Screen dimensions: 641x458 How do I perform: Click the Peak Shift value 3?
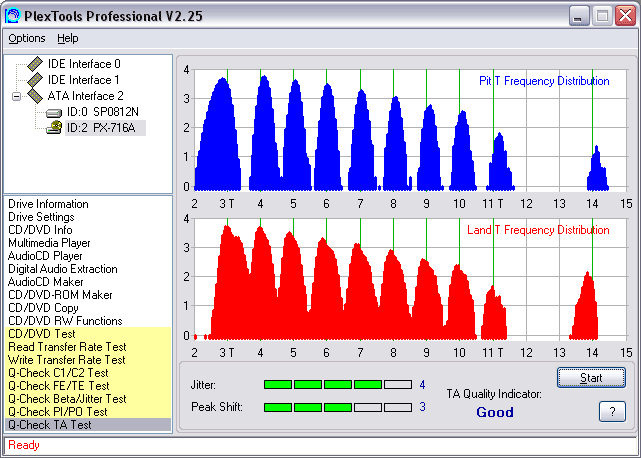click(x=422, y=407)
